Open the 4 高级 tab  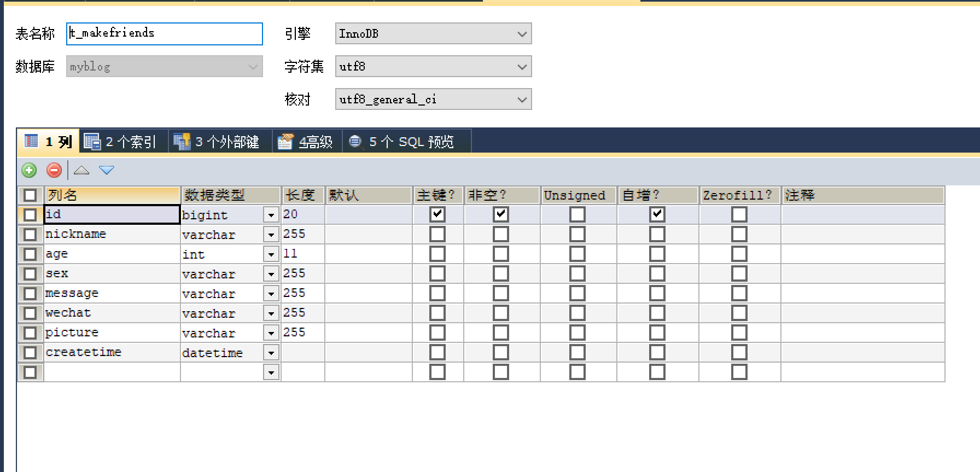pyautogui.click(x=307, y=142)
